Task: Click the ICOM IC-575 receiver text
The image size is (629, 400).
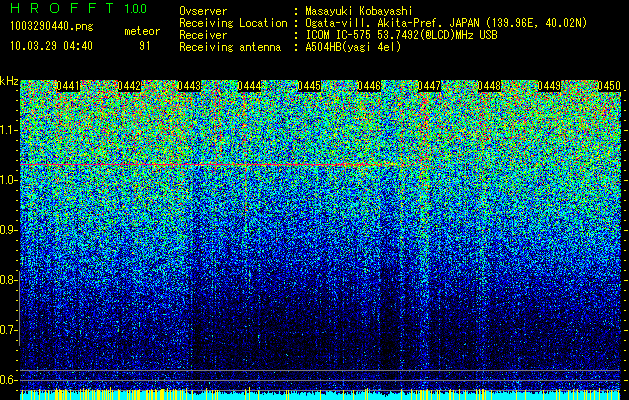Action: (x=401, y=35)
